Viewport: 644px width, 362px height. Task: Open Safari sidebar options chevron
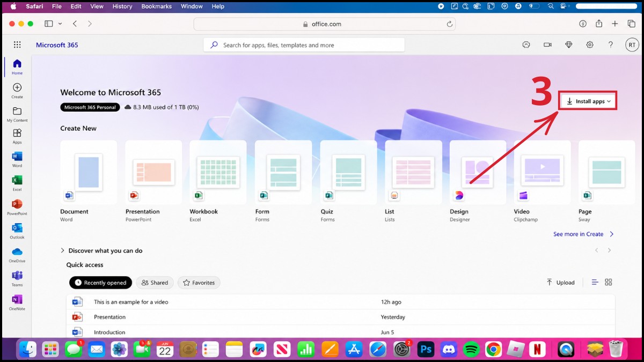click(60, 24)
